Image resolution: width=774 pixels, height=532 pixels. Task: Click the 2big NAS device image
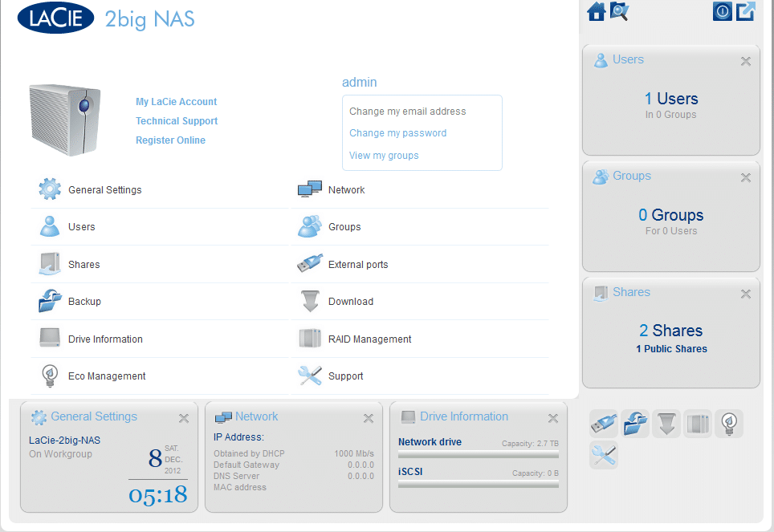point(65,120)
